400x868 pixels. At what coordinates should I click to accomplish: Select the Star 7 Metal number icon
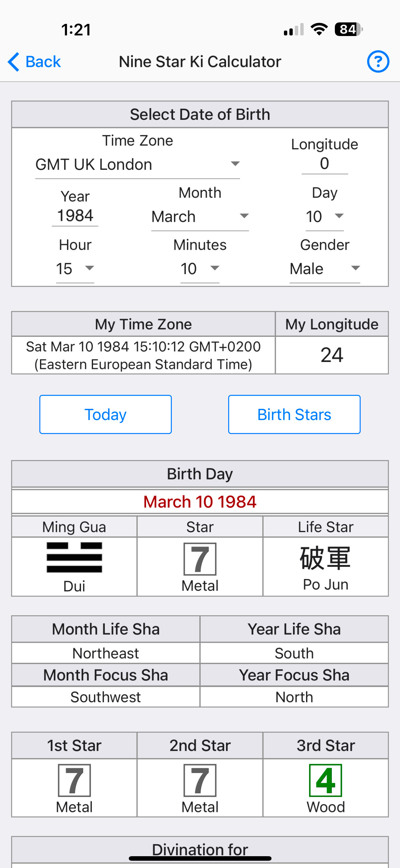(x=200, y=559)
